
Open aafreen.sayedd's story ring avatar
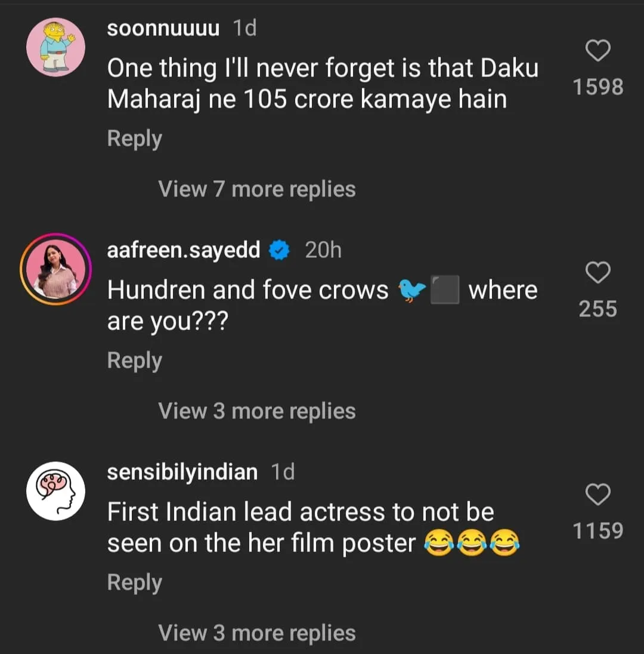(x=56, y=269)
